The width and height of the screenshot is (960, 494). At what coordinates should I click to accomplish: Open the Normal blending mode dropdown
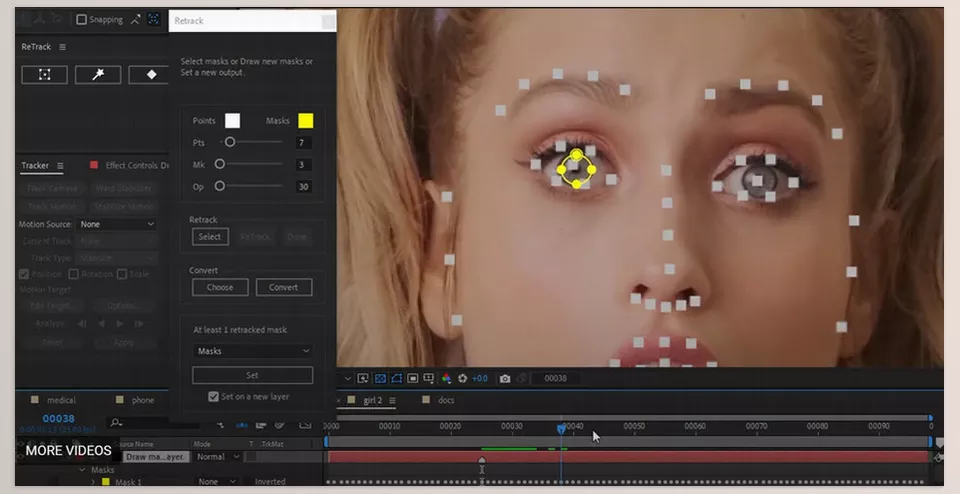[217, 457]
